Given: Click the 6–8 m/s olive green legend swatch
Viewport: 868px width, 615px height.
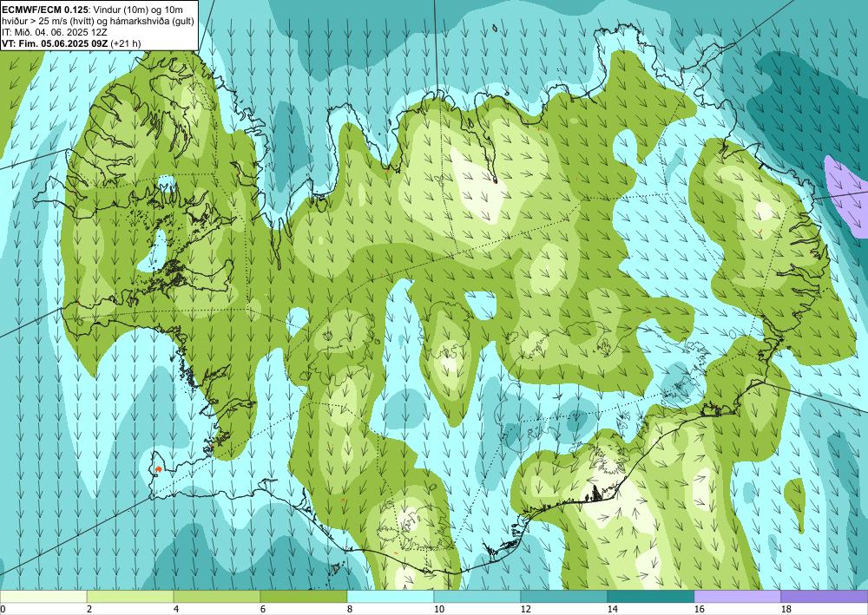Looking at the screenshot, I should click(303, 597).
